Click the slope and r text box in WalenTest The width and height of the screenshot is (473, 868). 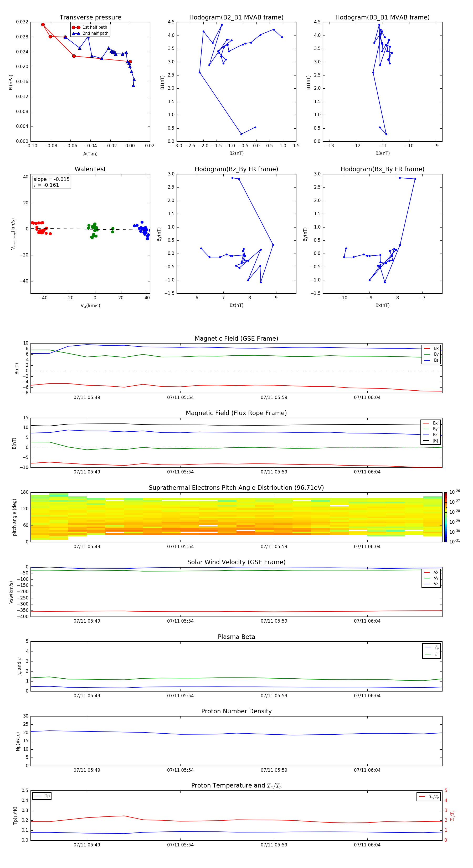pos(52,182)
